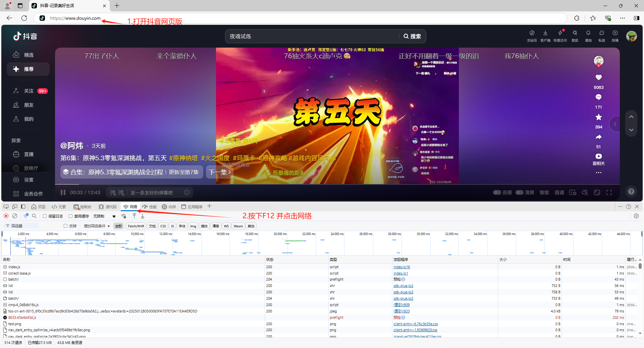
Task: Go to the previous video with up arrow
Action: (631, 117)
